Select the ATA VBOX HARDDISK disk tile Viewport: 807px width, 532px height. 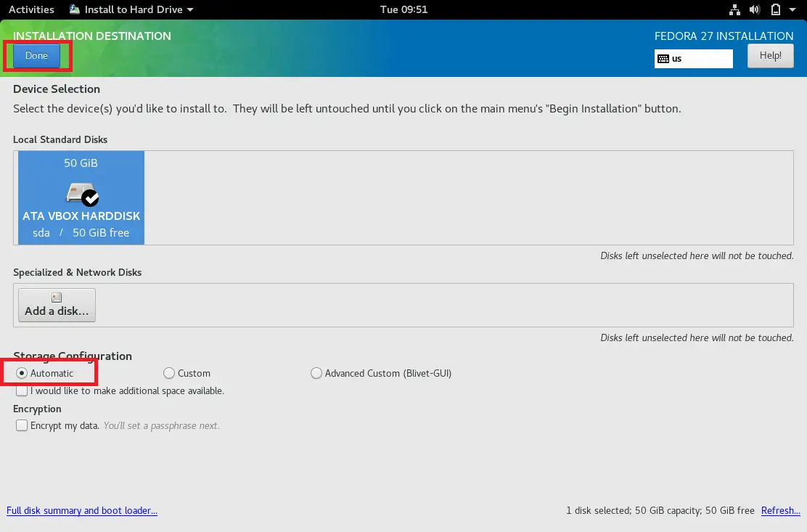pyautogui.click(x=81, y=197)
